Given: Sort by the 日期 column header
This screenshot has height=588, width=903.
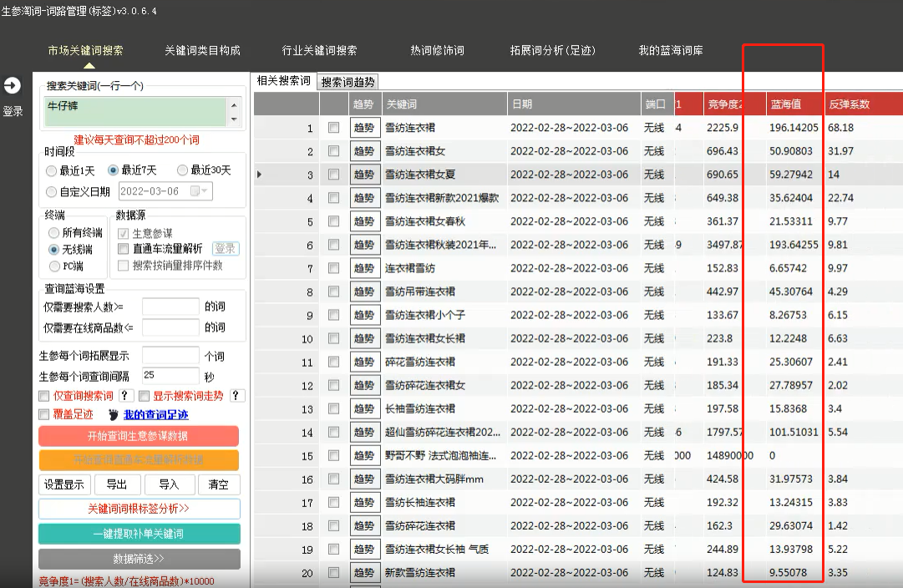Looking at the screenshot, I should coord(574,104).
